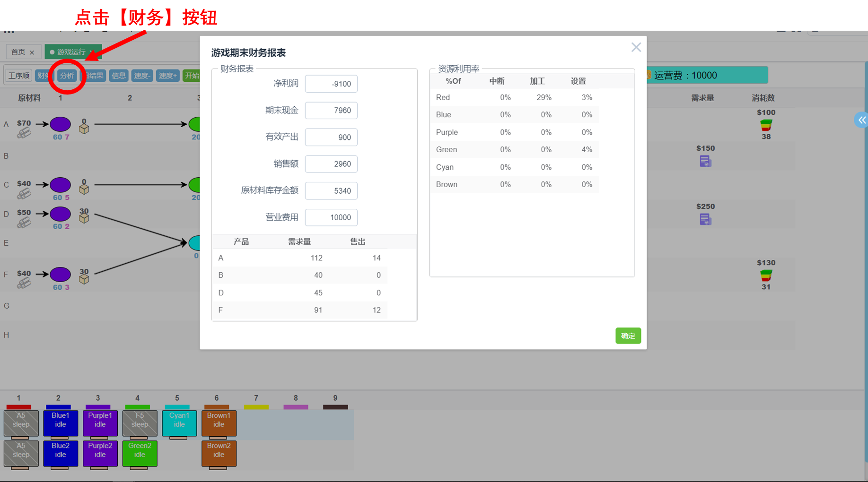Viewport: 868px width, 482px height.
Task: Select the Purple2 idle machine
Action: [x=100, y=453]
